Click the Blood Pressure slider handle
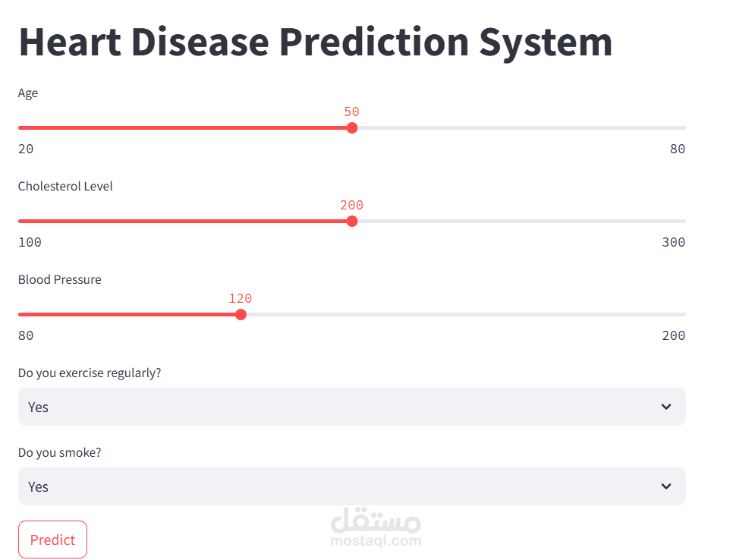Screen dimensions: 752x560 click(241, 314)
